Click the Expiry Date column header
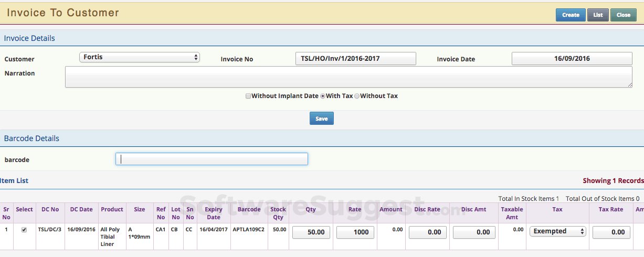644x257 pixels. pyautogui.click(x=214, y=213)
